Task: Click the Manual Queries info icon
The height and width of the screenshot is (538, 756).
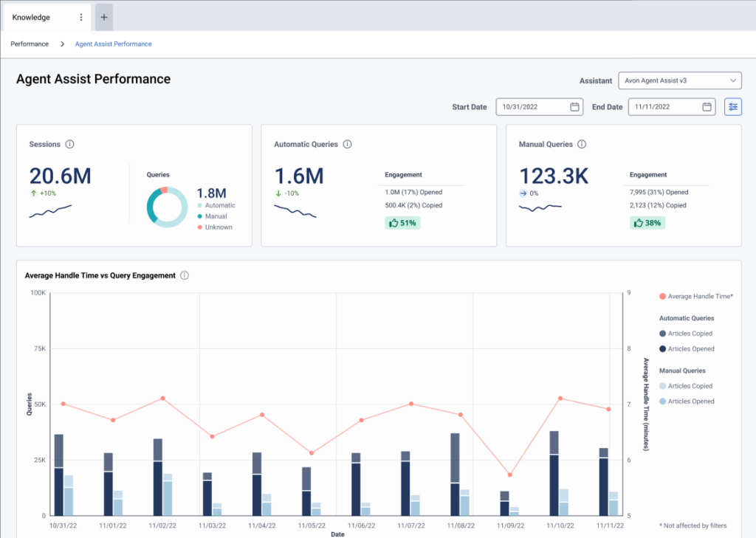Action: [582, 144]
